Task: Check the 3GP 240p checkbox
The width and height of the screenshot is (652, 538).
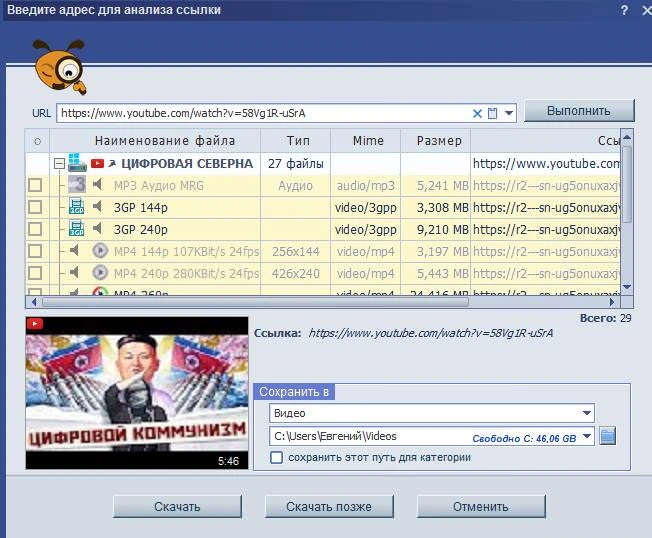Action: click(35, 229)
